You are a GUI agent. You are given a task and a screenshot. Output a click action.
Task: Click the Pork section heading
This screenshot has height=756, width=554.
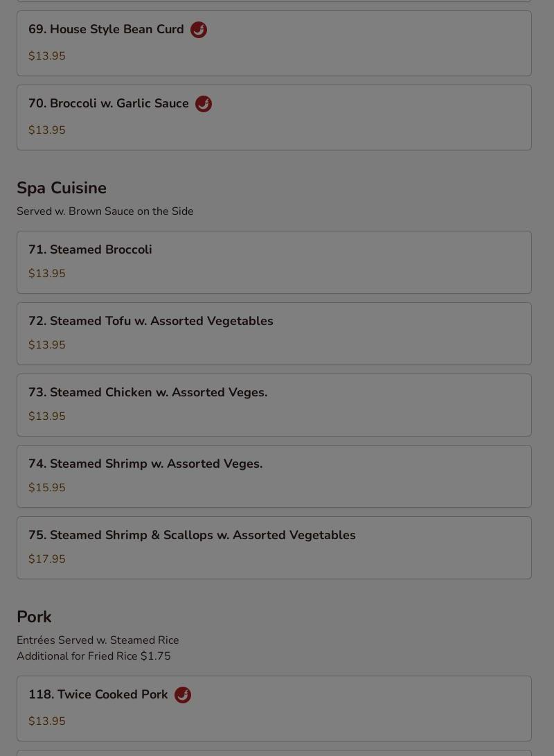point(34,617)
